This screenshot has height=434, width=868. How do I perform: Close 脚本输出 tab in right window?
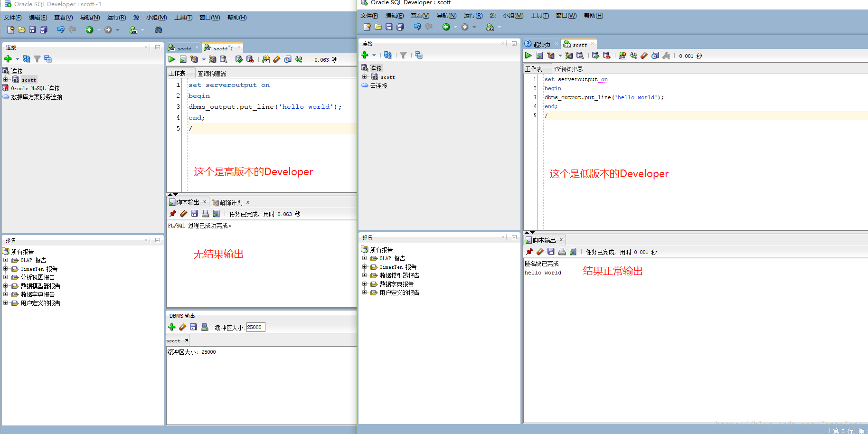(x=561, y=240)
